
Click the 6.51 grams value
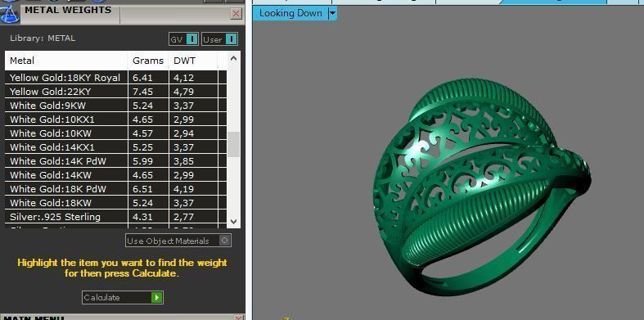[x=142, y=189]
